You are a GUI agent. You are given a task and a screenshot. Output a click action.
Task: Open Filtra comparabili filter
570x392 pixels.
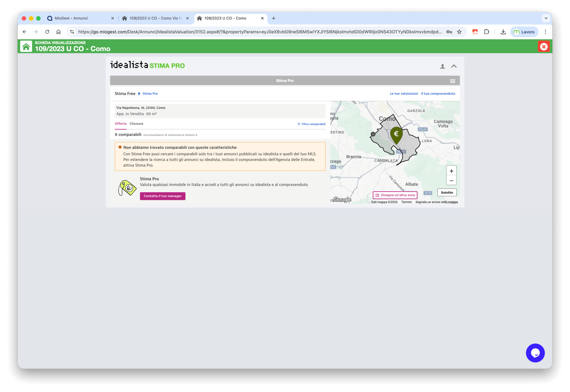click(x=311, y=124)
